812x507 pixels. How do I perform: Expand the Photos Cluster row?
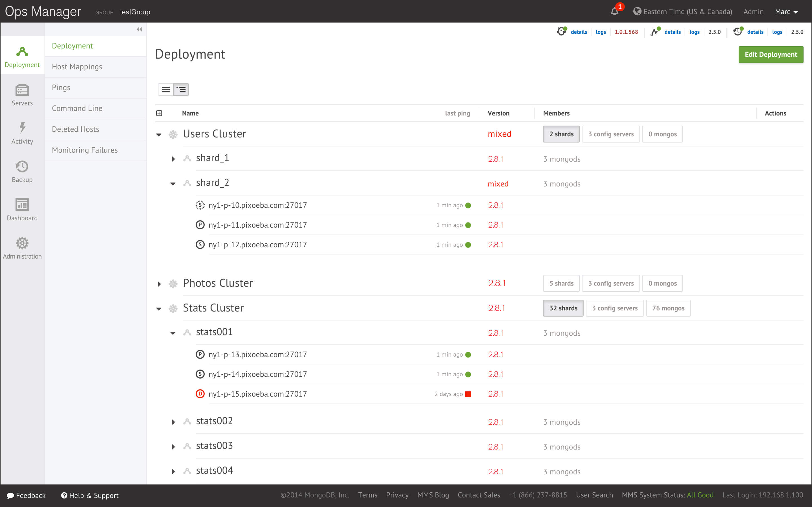[x=159, y=284]
